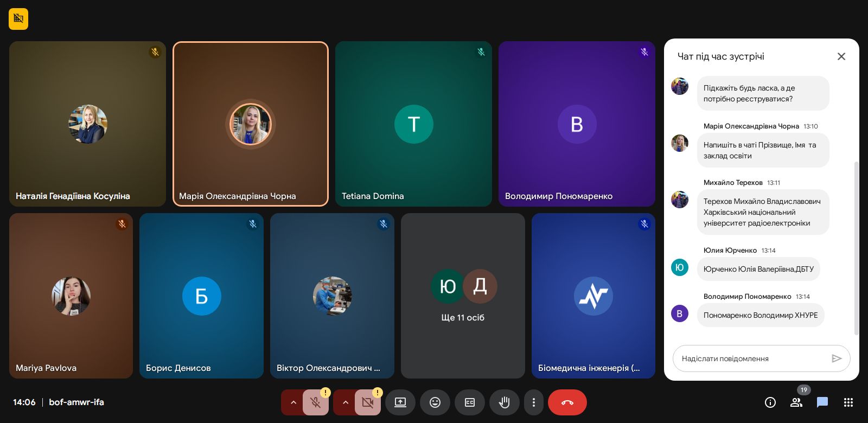This screenshot has width=868, height=423.
Task: Raise hand using the hand icon
Action: point(505,402)
